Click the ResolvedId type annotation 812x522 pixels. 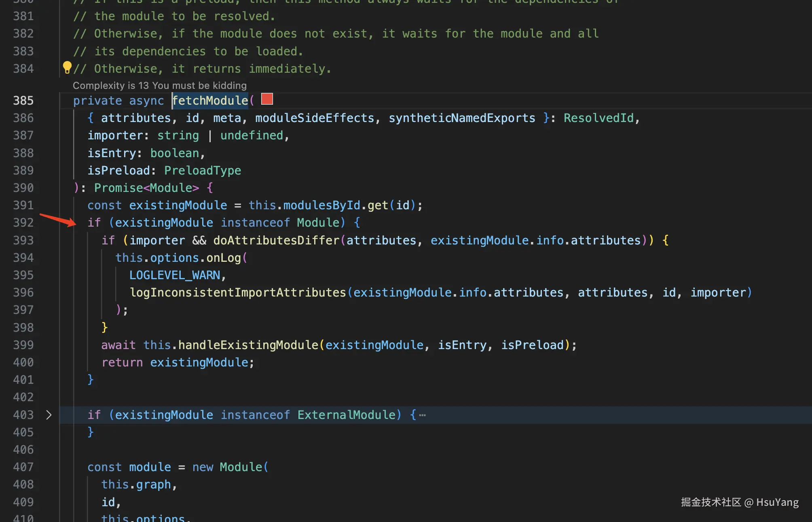[x=598, y=118]
